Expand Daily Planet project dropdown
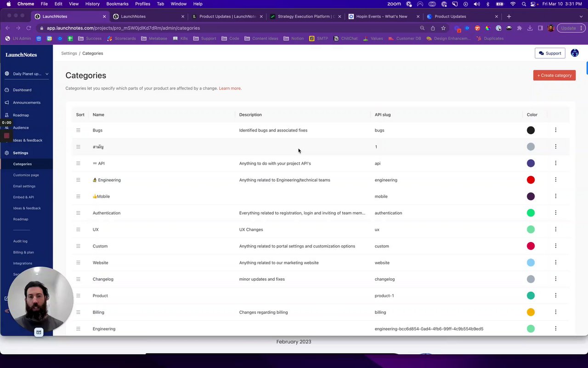 27,74
